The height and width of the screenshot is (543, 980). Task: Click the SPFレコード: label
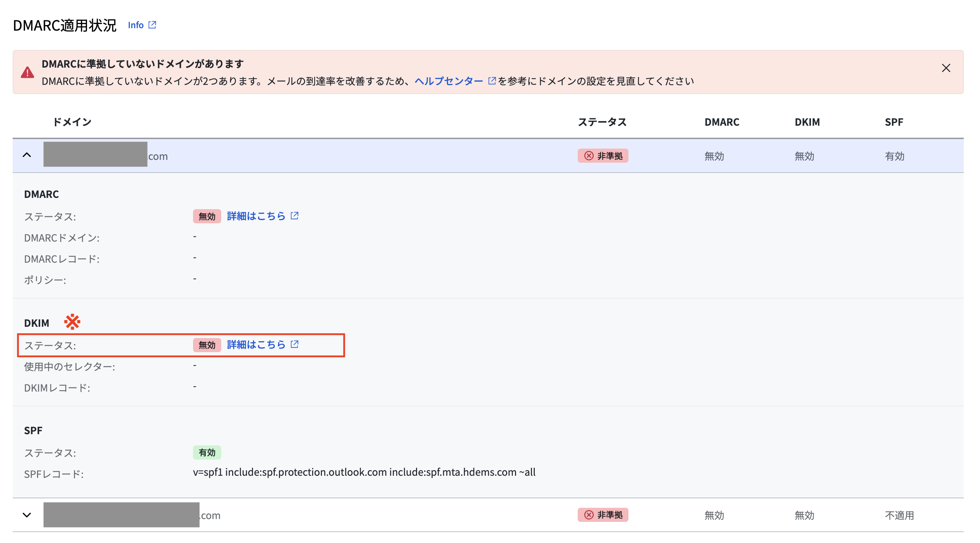point(54,474)
